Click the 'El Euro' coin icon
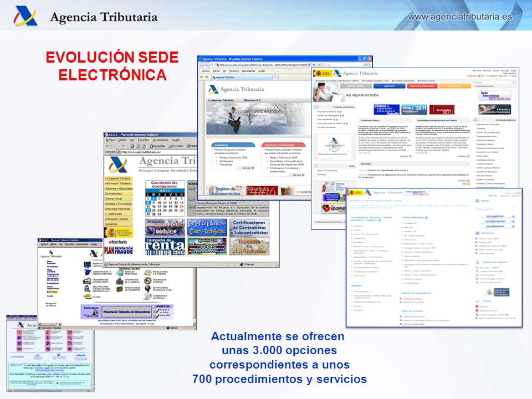Image resolution: width=532 pixels, height=399 pixels. pos(86,296)
